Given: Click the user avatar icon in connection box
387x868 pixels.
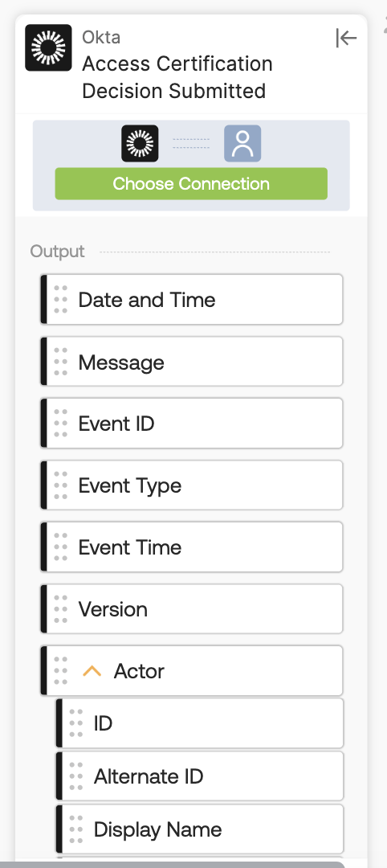Looking at the screenshot, I should tap(242, 143).
